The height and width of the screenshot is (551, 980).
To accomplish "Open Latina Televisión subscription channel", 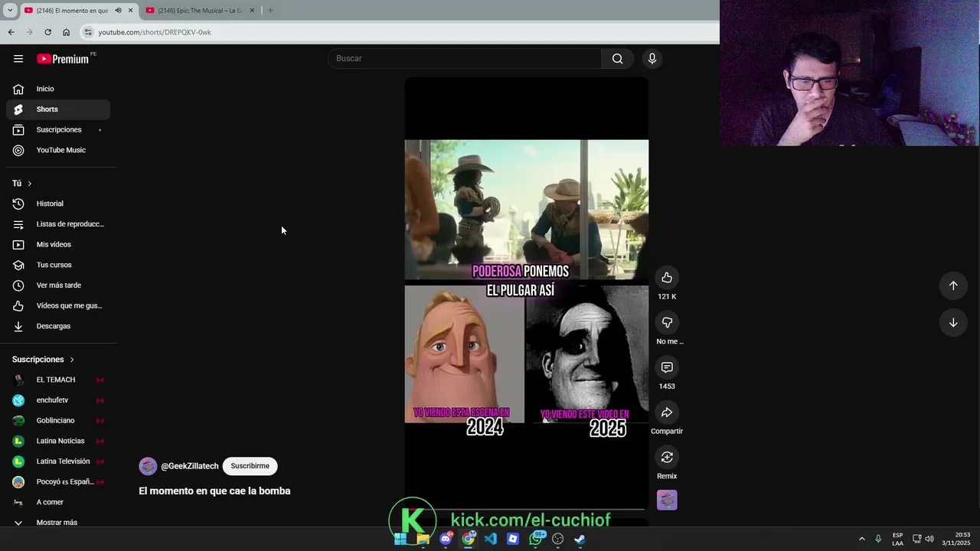I will [58, 461].
